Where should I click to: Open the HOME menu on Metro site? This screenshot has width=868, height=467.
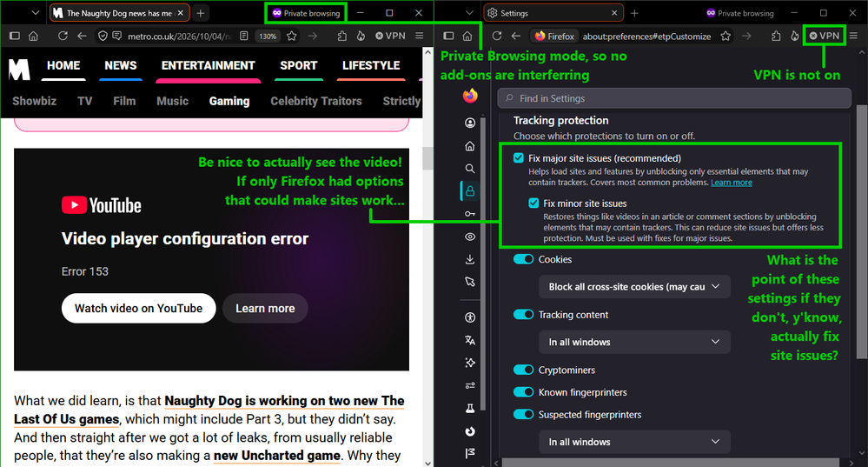pyautogui.click(x=63, y=65)
